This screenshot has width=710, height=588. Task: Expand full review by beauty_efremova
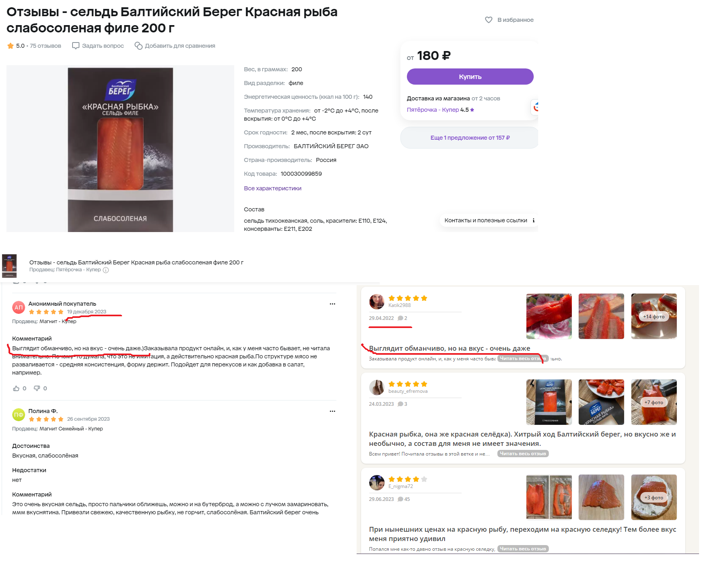pyautogui.click(x=523, y=454)
